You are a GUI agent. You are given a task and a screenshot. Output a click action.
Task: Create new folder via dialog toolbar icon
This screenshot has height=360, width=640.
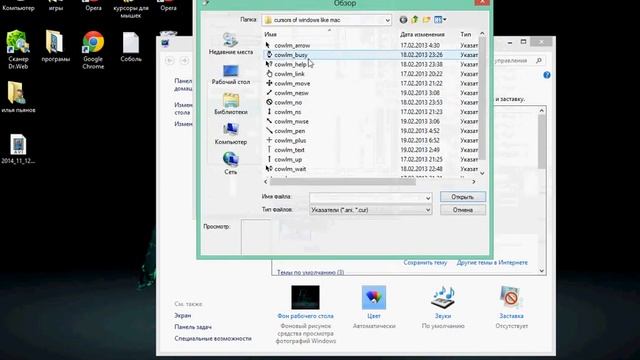point(427,20)
